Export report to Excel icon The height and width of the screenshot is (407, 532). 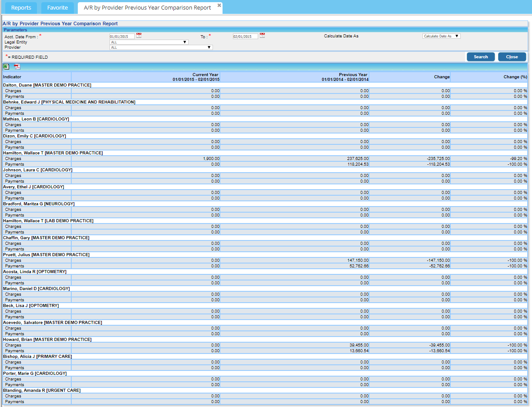click(x=6, y=67)
